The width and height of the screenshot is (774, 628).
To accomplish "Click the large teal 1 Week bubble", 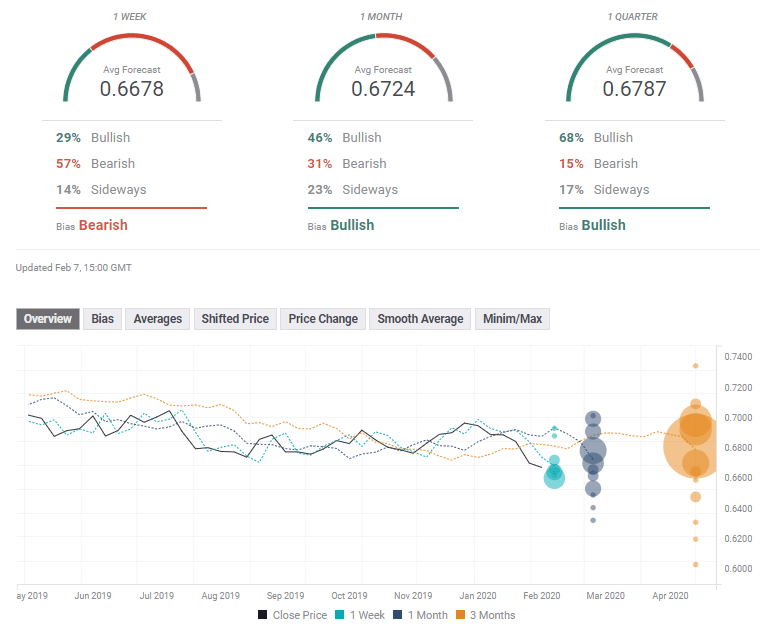I will [x=554, y=478].
